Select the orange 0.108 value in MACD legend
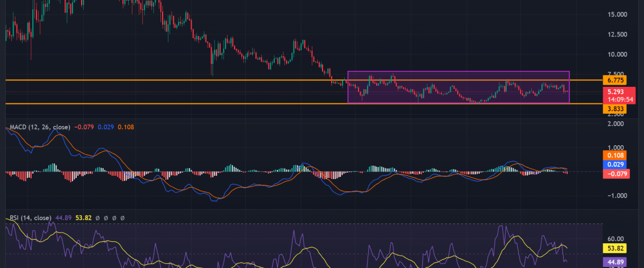Image resolution: width=644 pixels, height=268 pixels. [x=126, y=127]
